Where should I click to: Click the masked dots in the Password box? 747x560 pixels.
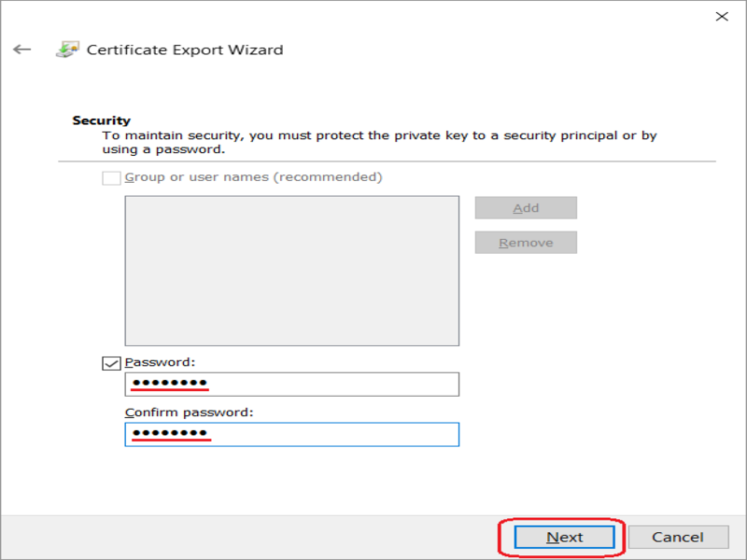170,383
